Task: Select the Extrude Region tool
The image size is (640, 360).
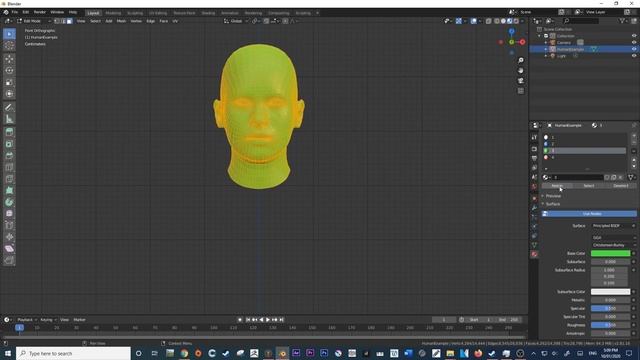Action: (x=9, y=132)
